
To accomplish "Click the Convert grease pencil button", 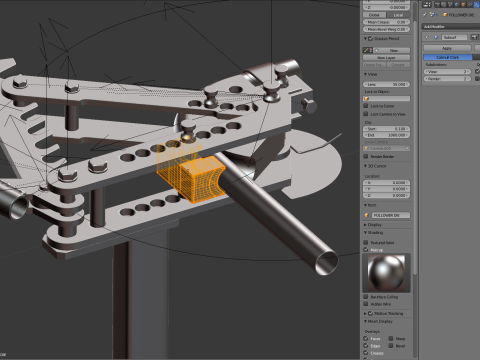I will tap(398, 65).
